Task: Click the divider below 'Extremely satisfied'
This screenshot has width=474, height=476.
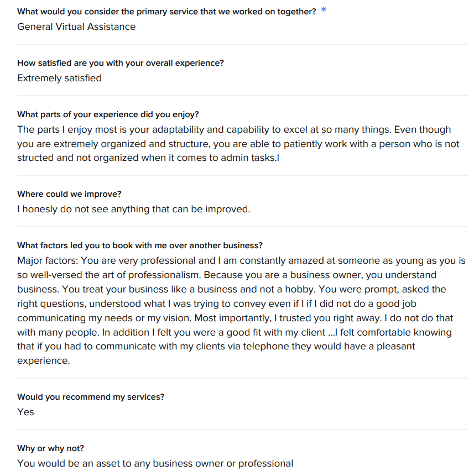Action: point(242,96)
